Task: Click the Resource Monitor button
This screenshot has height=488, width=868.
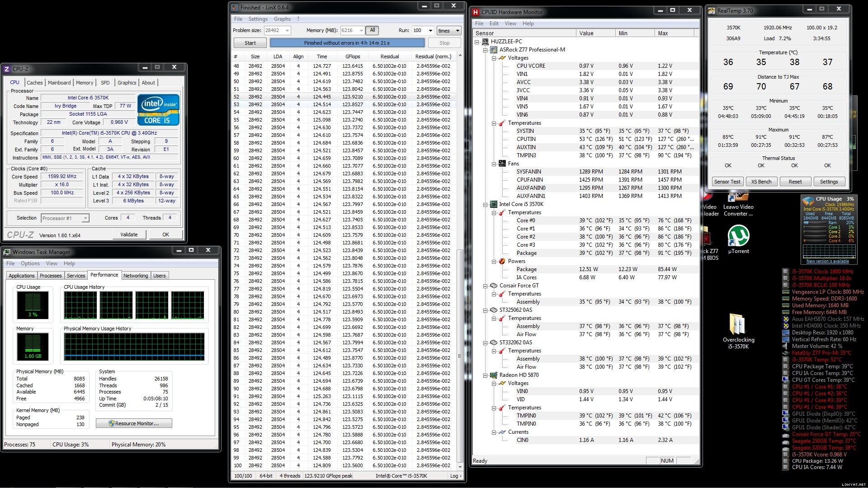Action: (x=134, y=423)
